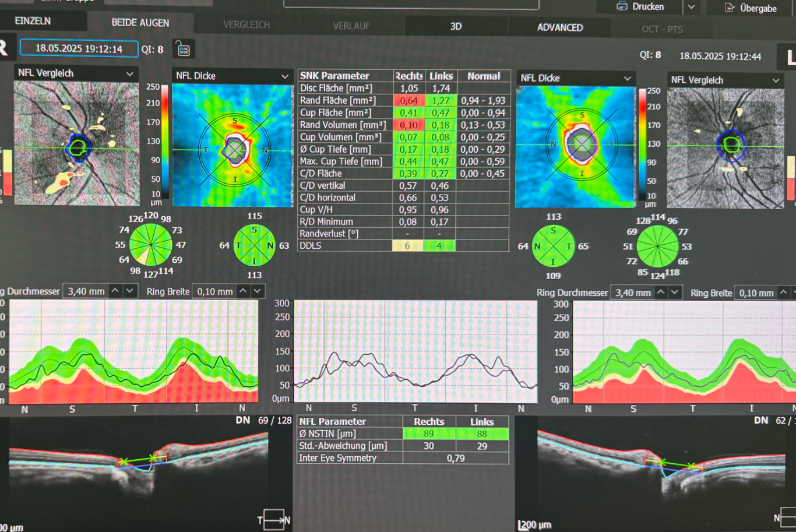Image resolution: width=796 pixels, height=532 pixels.
Task: Increase left-side Ring Durchmesser with up arrow
Action: pos(115,291)
